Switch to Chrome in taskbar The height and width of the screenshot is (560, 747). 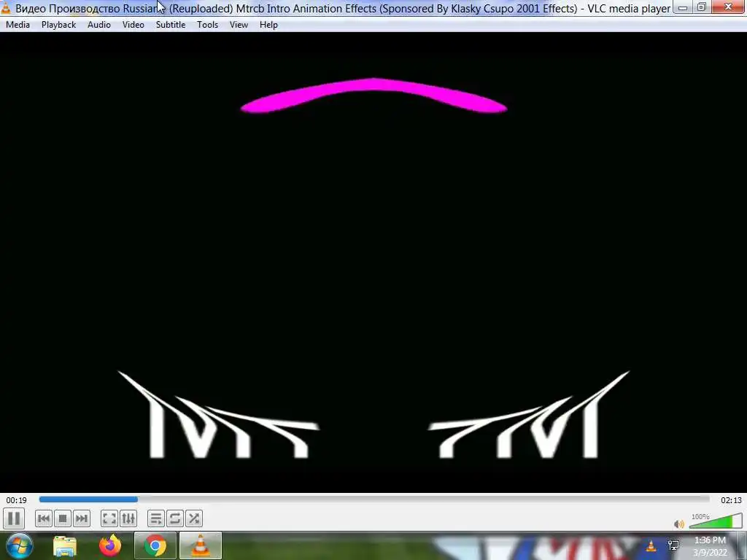(x=155, y=545)
